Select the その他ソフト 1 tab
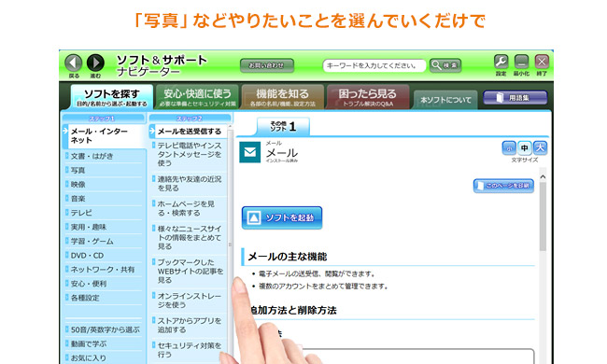 tap(283, 127)
